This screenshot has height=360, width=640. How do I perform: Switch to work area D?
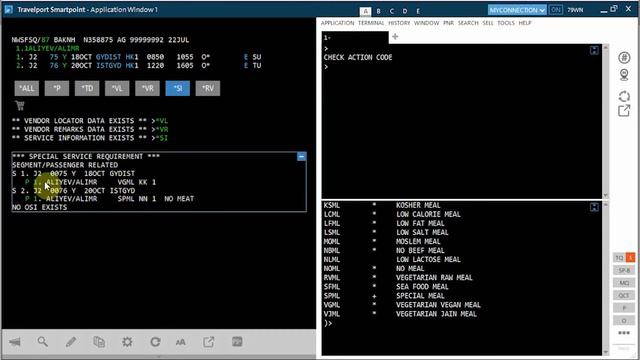pyautogui.click(x=405, y=11)
